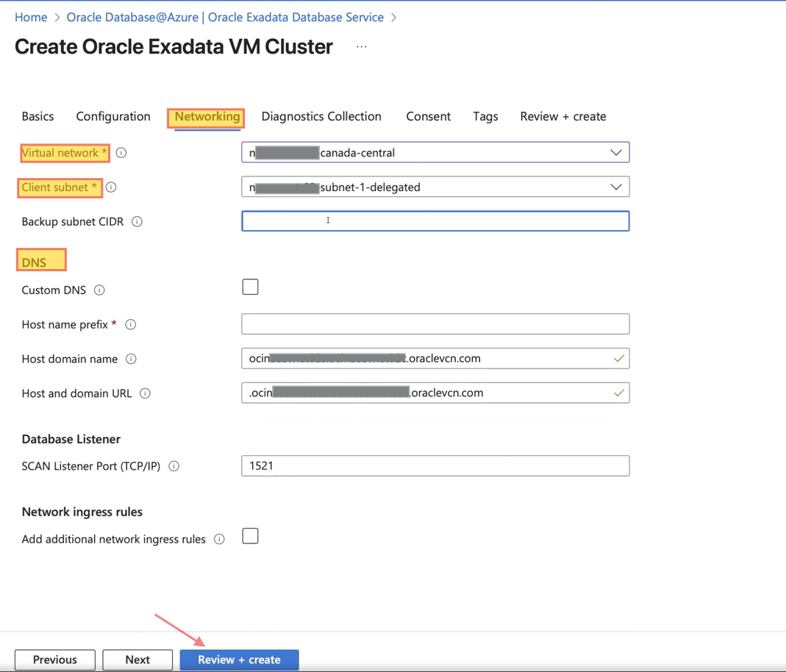This screenshot has height=672, width=786.
Task: Click info icon next to Client subnet
Action: point(111,187)
